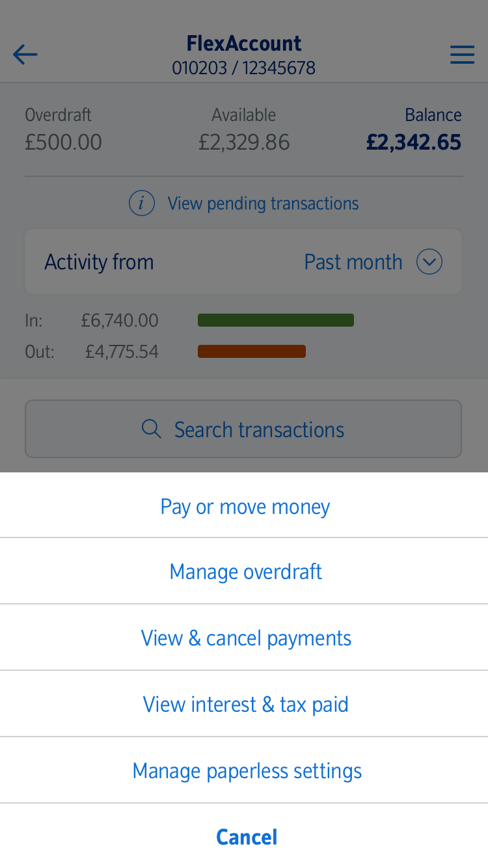Tap the £2,342.65 Balance amount
This screenshot has width=488, height=868.
coord(413,142)
